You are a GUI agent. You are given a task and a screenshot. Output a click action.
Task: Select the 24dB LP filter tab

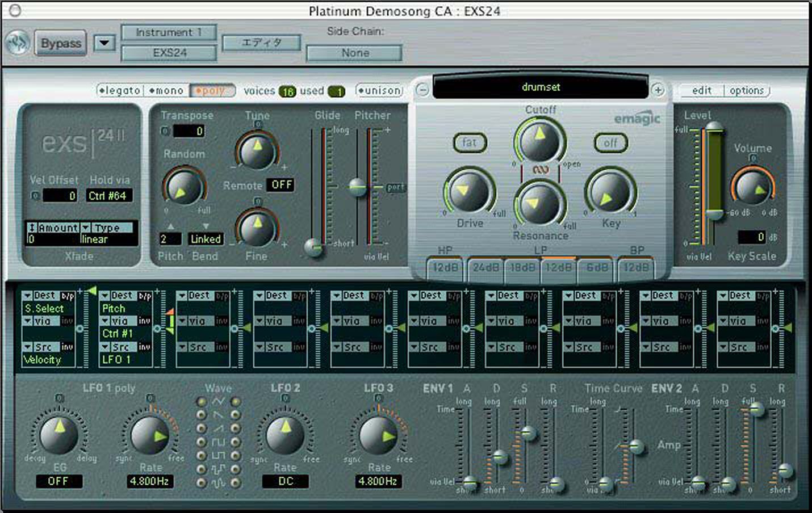point(486,267)
